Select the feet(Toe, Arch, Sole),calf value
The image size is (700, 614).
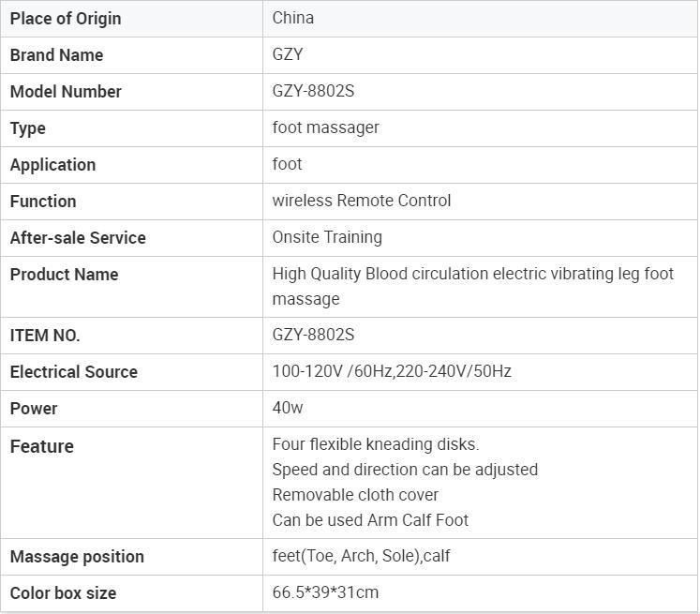[x=361, y=556]
